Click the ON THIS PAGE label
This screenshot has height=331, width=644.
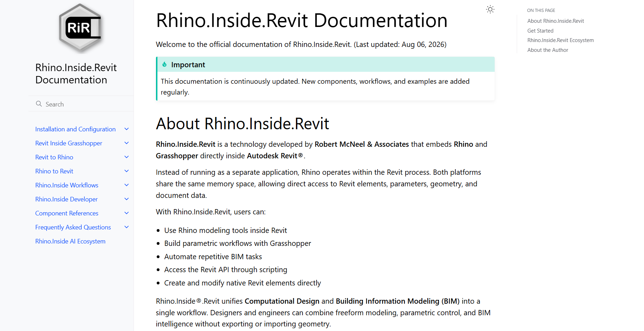[541, 11]
